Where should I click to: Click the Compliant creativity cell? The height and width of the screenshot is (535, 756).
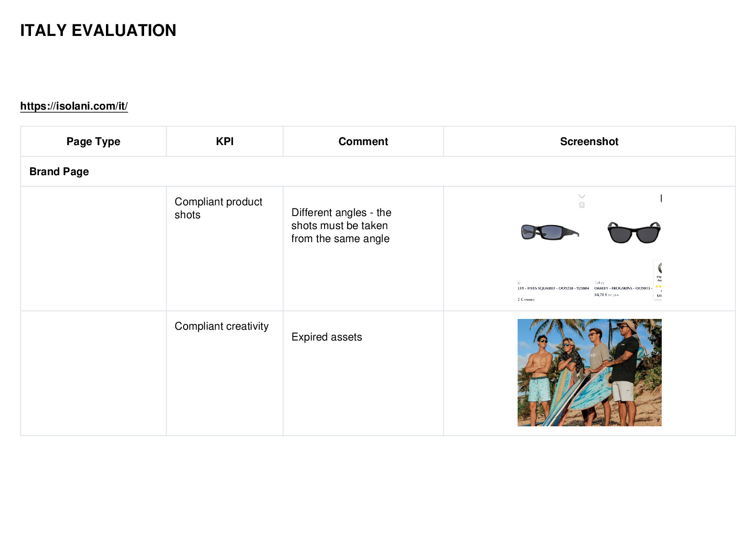224,373
